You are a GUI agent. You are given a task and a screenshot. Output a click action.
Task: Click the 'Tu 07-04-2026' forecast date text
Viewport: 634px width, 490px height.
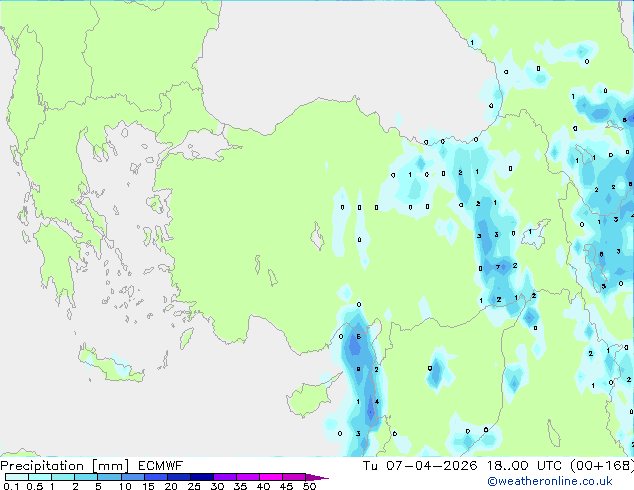(x=420, y=465)
